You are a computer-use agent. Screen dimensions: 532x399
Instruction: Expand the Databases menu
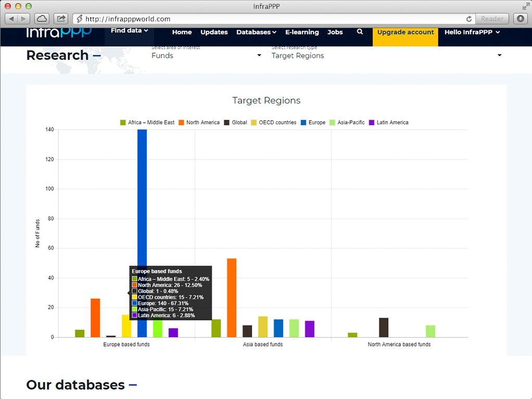256,32
